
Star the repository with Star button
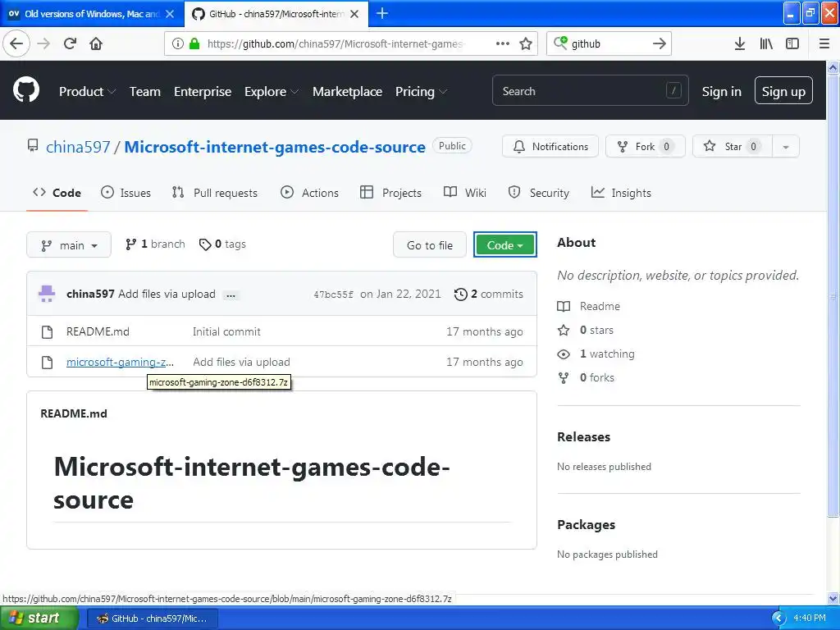pos(733,147)
